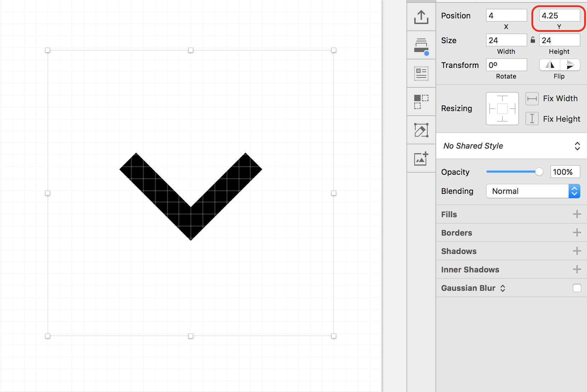Screen dimensions: 587x392
Task: Click the bottom-right selection handle
Action: coord(334,336)
